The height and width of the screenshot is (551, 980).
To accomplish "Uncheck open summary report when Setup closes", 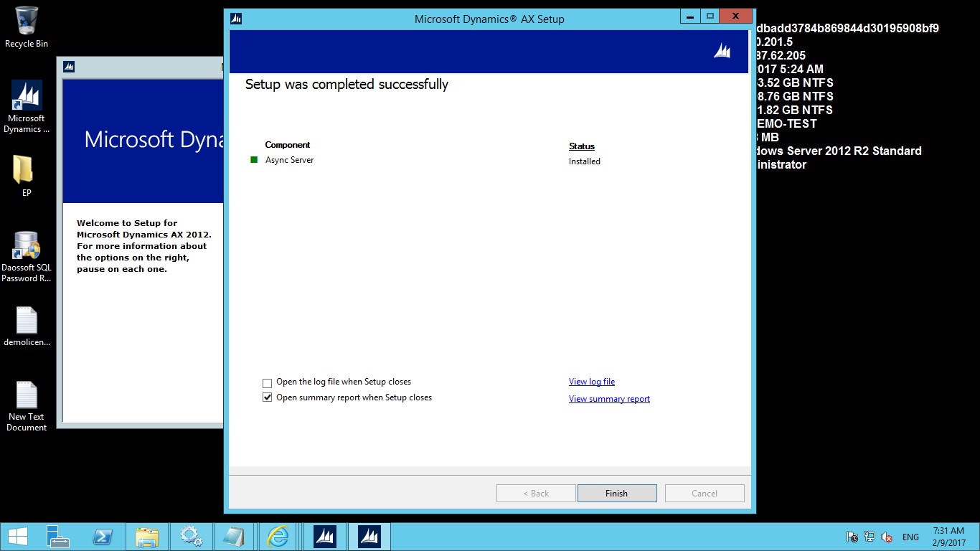I will (x=268, y=397).
